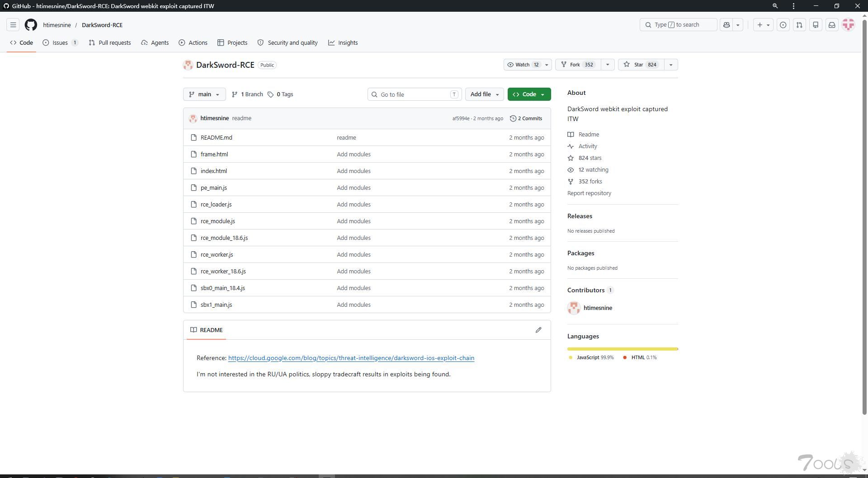Open the rce_worker.js file
Screen dimensions: 868x478
tap(217, 254)
